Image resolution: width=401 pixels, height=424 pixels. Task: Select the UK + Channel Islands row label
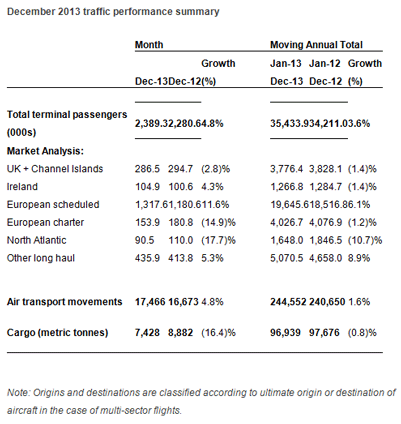point(55,169)
